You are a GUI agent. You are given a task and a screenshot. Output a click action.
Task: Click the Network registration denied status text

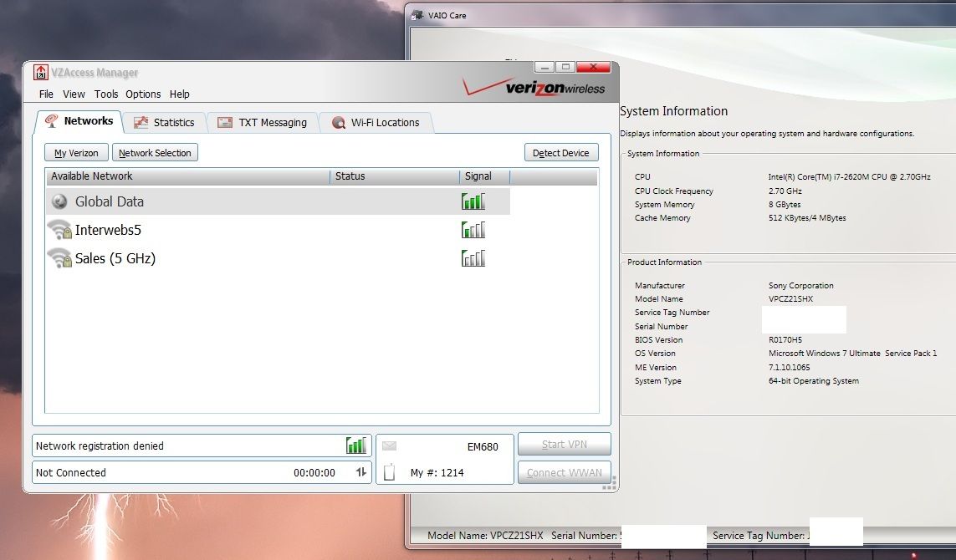click(100, 446)
